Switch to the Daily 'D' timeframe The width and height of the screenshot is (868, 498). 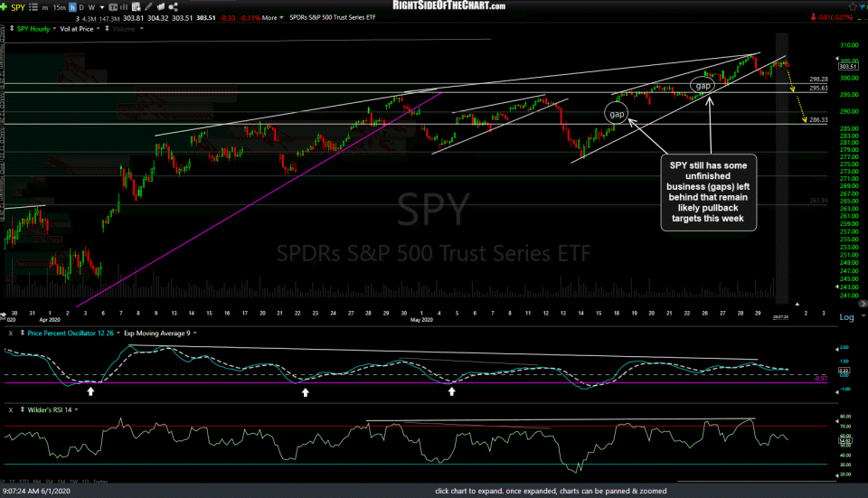81,8
